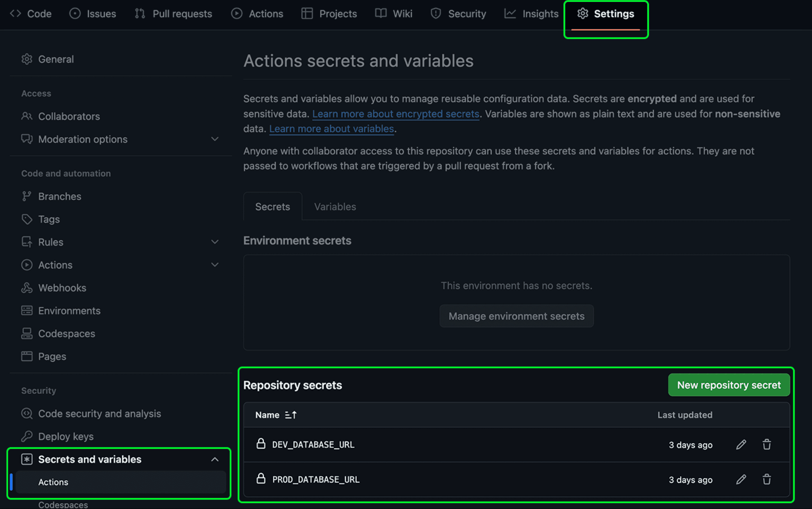Screen dimensions: 812x509
Task: Click the Webhooks sidebar icon
Action: point(27,288)
